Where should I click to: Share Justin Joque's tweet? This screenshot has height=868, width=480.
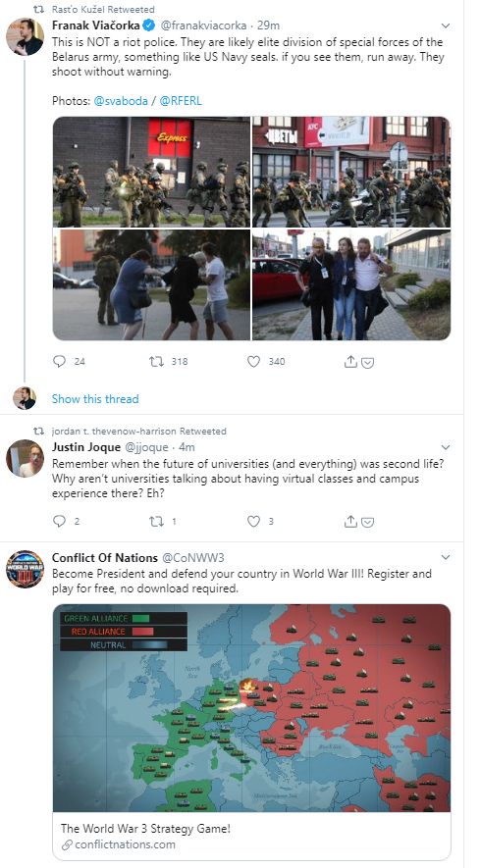pyautogui.click(x=350, y=521)
